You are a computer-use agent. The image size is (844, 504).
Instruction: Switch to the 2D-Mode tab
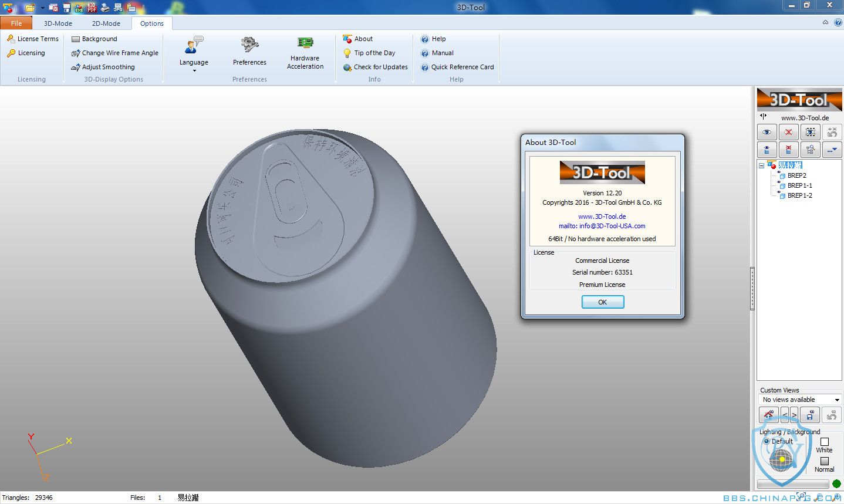click(106, 23)
